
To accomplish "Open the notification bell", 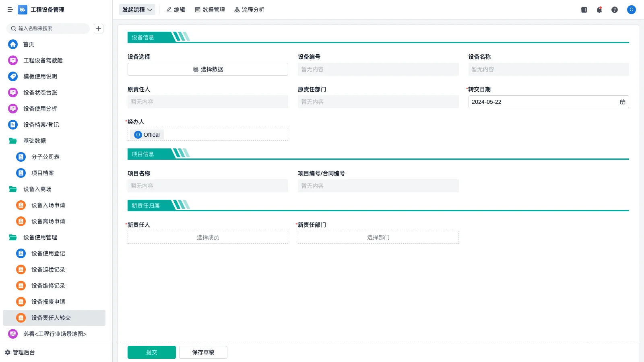I will (599, 10).
